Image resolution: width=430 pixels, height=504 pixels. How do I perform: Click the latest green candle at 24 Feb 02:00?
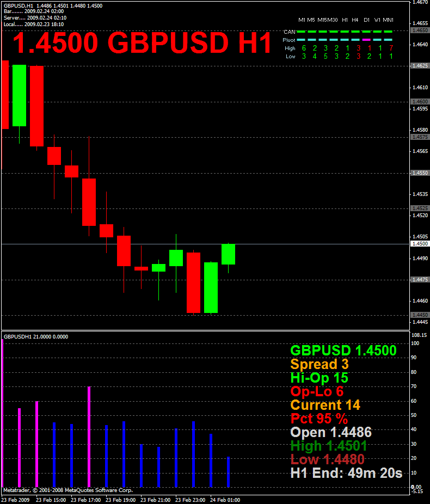228,254
